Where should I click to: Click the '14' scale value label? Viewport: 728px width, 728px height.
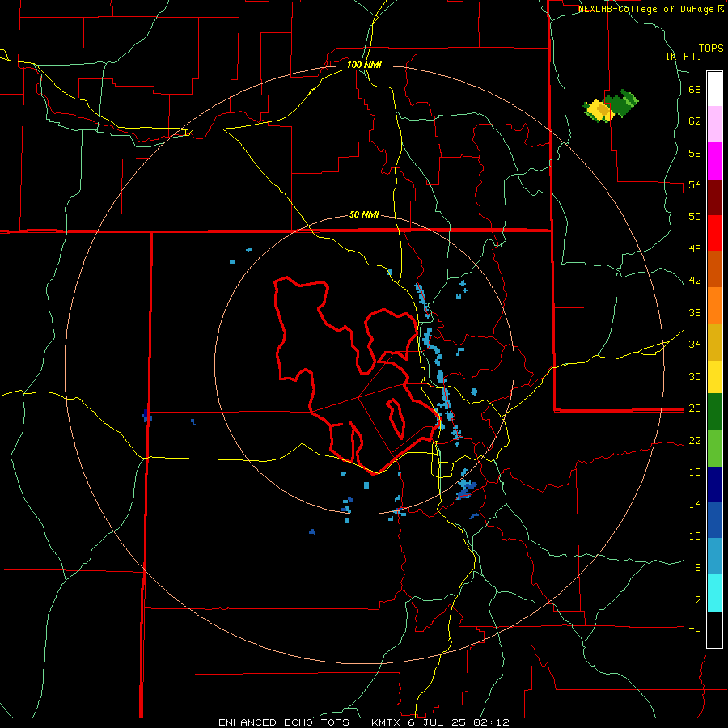point(695,504)
